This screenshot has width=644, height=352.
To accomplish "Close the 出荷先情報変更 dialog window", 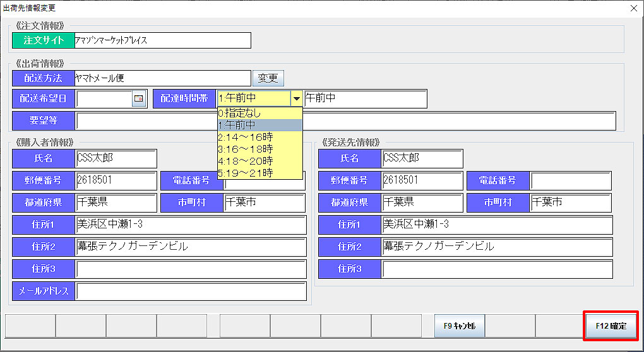I will point(633,8).
